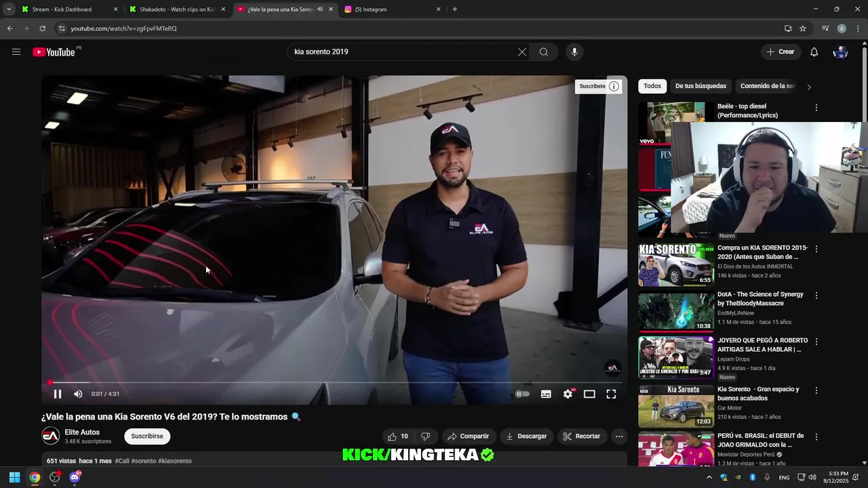Toggle subtitles in the player
This screenshot has height=488, width=868.
pyautogui.click(x=546, y=394)
